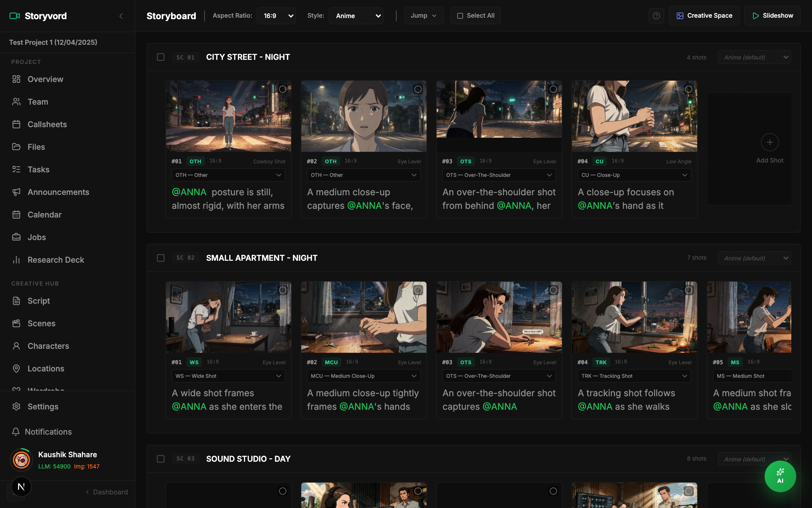The image size is (812, 508).
Task: Select City Street shot #04 circle toggle
Action: [689, 89]
